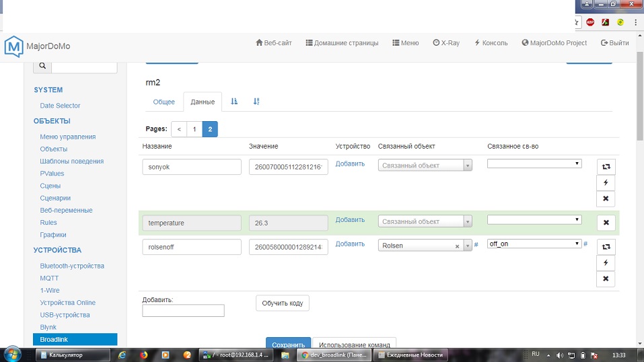Switch to the Общее tab
644x362 pixels.
point(164,102)
